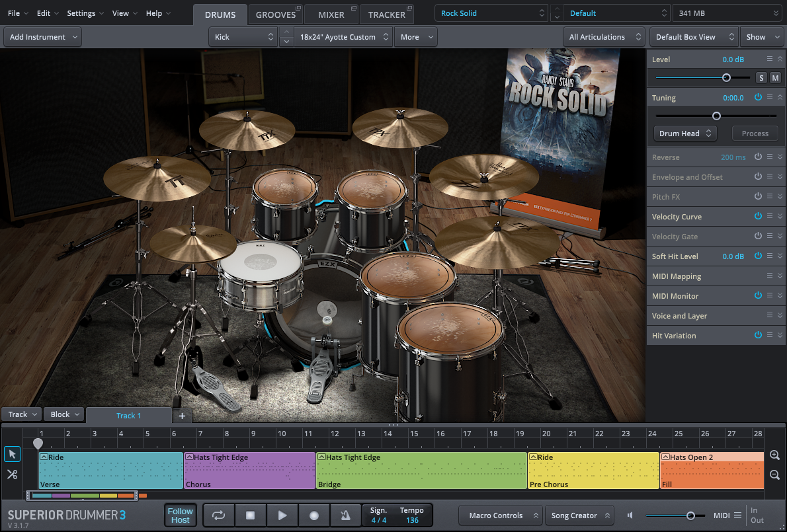Add a new track with plus
The image size is (787, 532).
[x=182, y=416]
